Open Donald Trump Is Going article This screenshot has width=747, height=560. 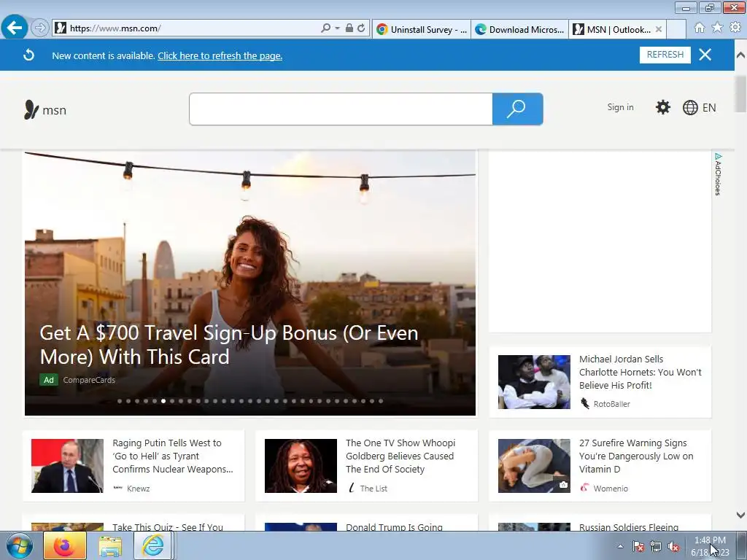coord(394,526)
